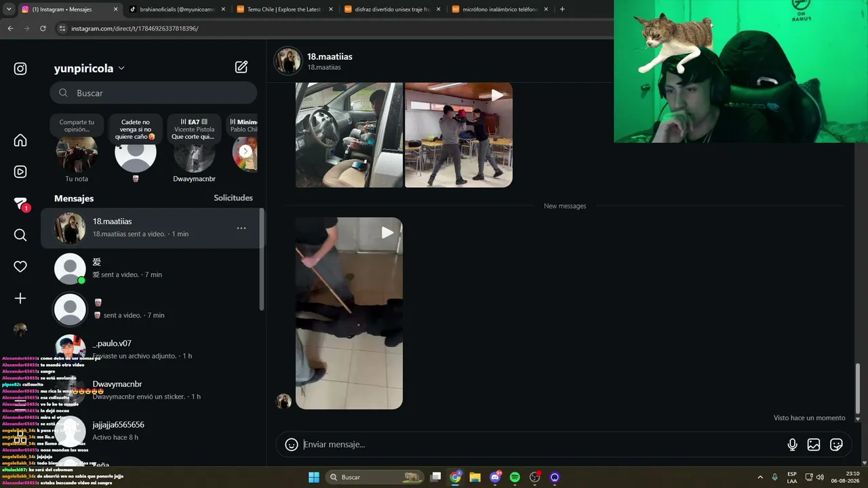Click the chat scrollbar thumb

point(858,388)
